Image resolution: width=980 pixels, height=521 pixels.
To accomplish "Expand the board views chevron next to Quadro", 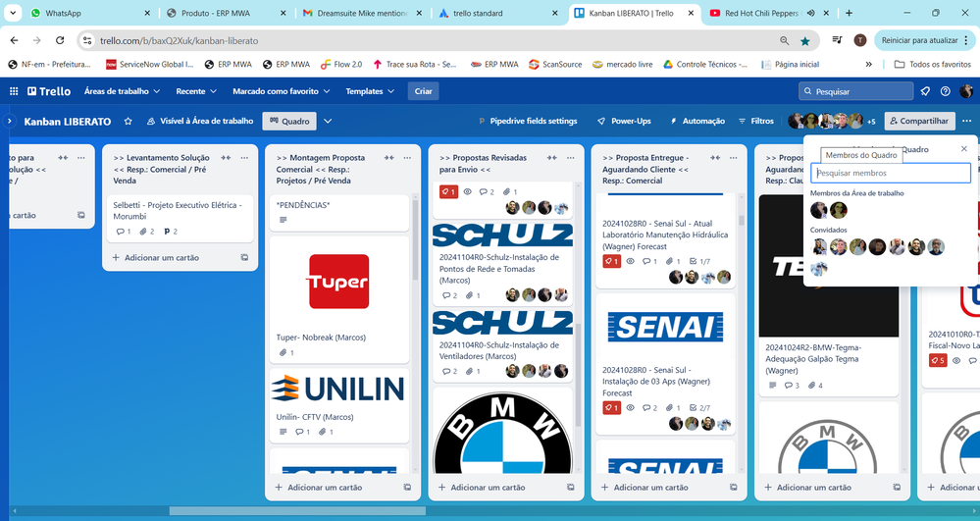I will tap(328, 122).
